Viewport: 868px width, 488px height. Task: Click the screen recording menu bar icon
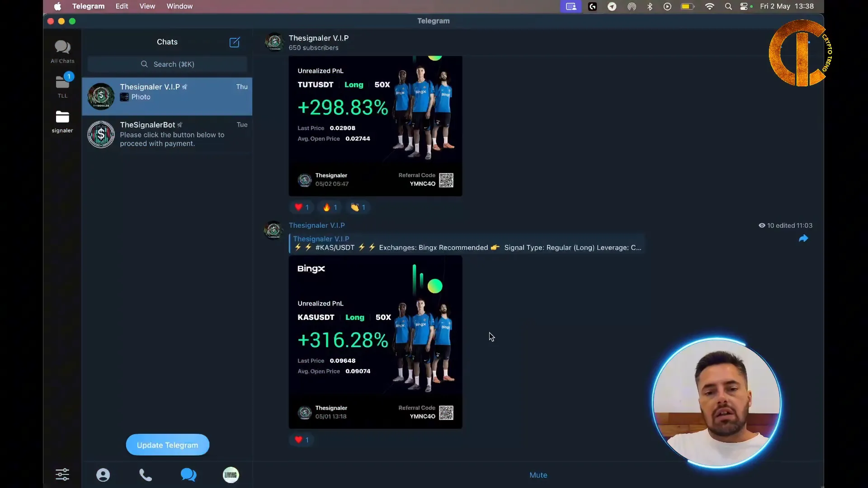click(571, 6)
